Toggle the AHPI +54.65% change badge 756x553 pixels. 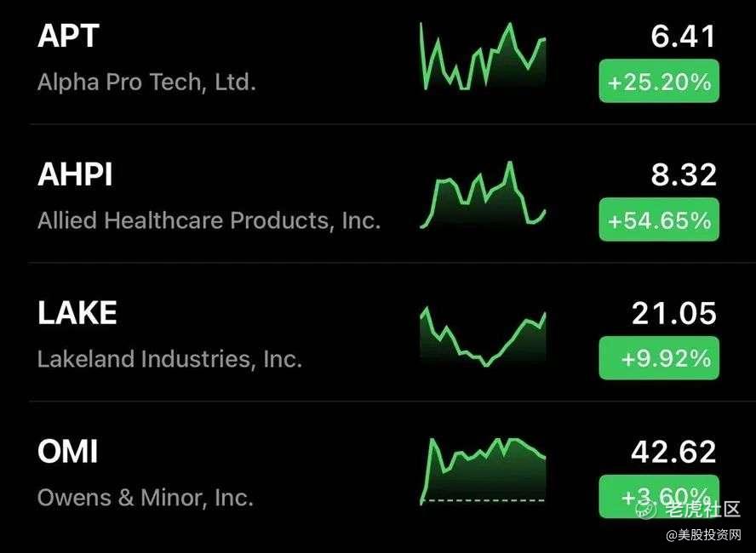[659, 220]
